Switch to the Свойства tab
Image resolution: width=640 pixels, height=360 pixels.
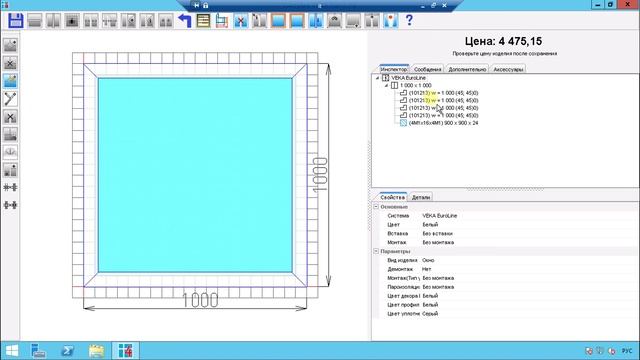point(393,197)
